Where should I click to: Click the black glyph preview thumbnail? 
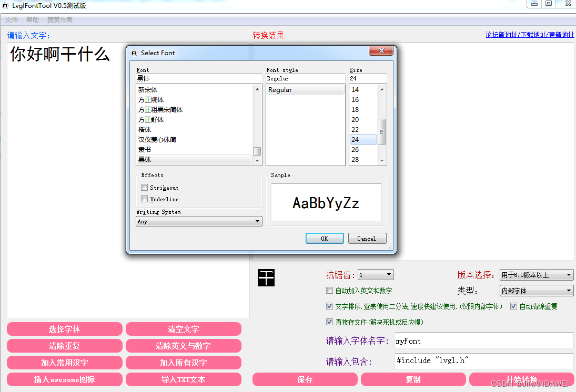(x=266, y=277)
